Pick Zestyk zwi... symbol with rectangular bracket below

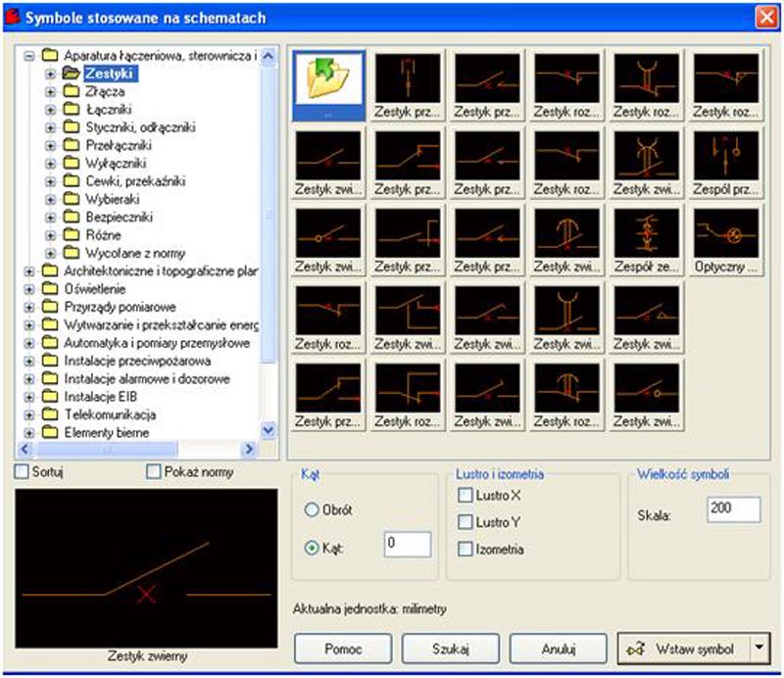[x=408, y=318]
